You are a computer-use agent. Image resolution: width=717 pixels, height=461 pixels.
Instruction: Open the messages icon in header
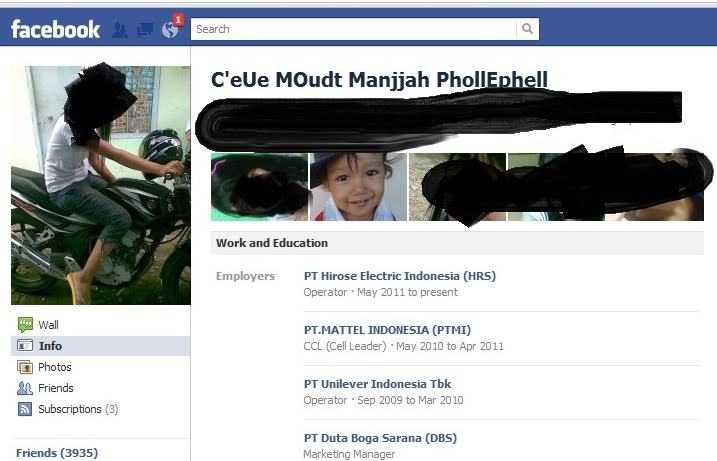click(x=145, y=30)
